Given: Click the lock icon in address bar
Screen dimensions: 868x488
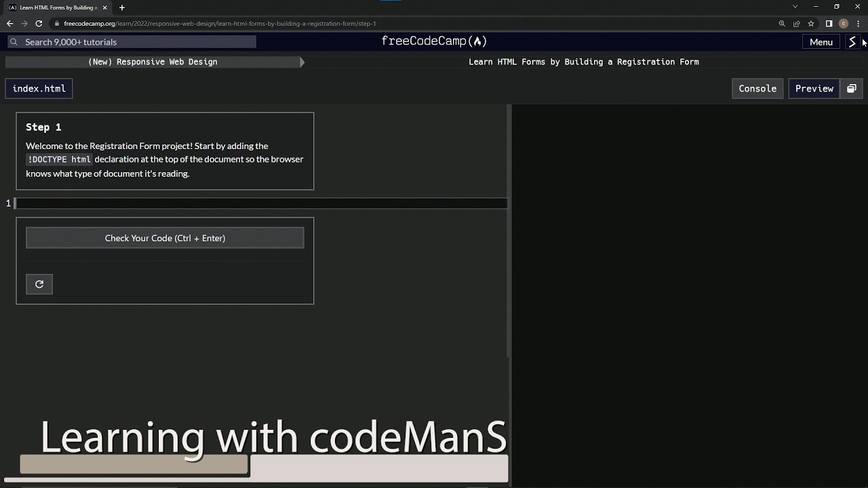Looking at the screenshot, I should (x=57, y=23).
